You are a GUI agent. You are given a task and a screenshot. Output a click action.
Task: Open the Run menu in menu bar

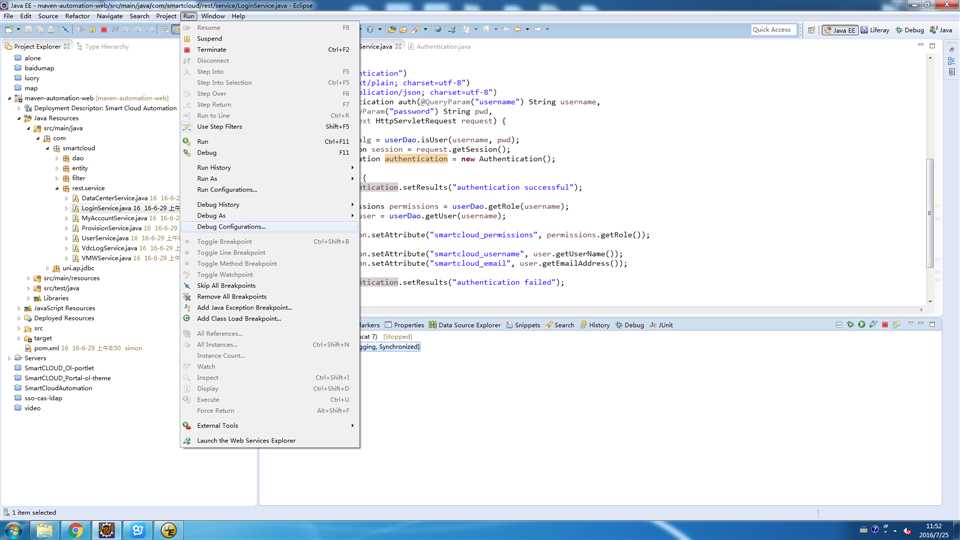pyautogui.click(x=189, y=16)
